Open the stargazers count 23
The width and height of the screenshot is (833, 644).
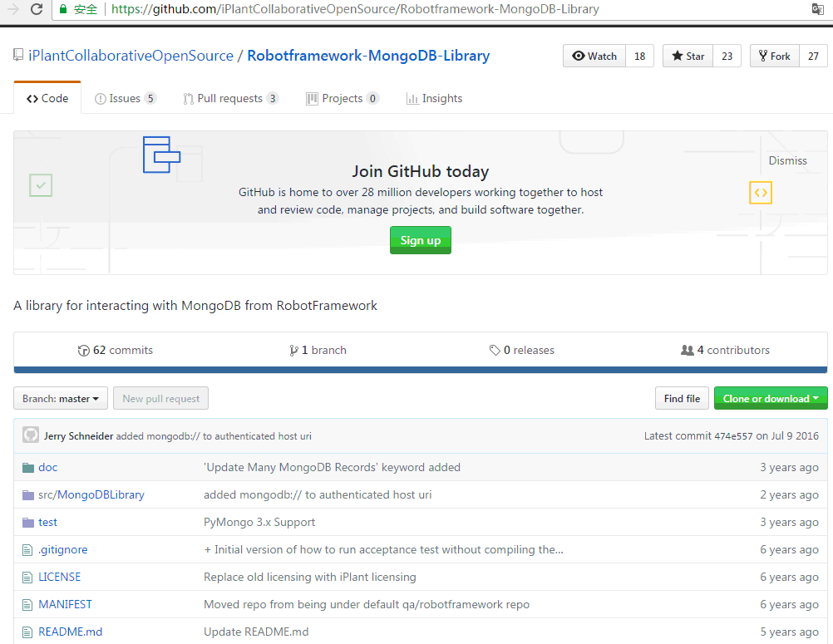[x=727, y=56]
